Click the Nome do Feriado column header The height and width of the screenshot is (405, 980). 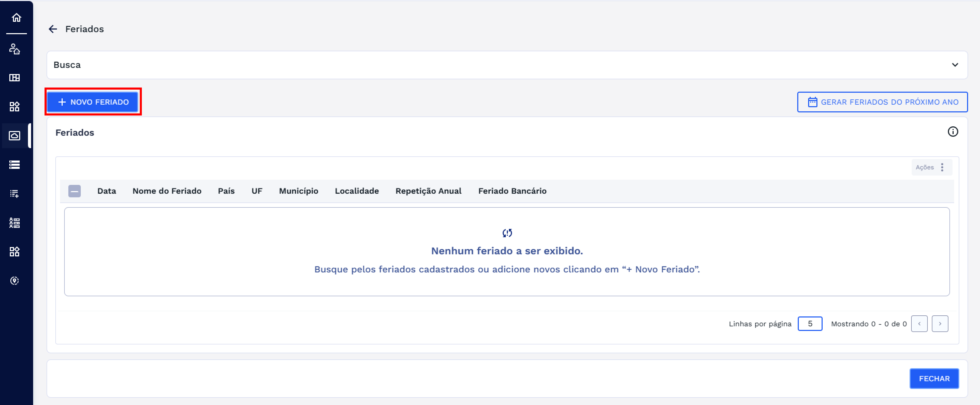[x=167, y=191]
